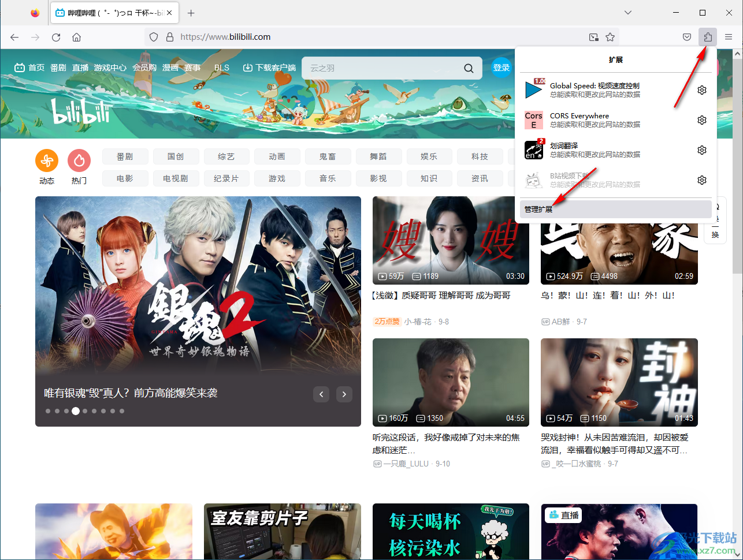The image size is (743, 560).
Task: Open the 直播 navigation link
Action: 80,68
